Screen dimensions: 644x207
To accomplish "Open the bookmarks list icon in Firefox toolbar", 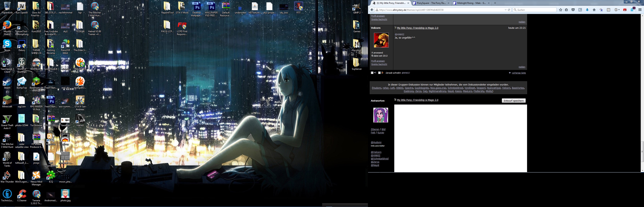I will click(x=566, y=10).
